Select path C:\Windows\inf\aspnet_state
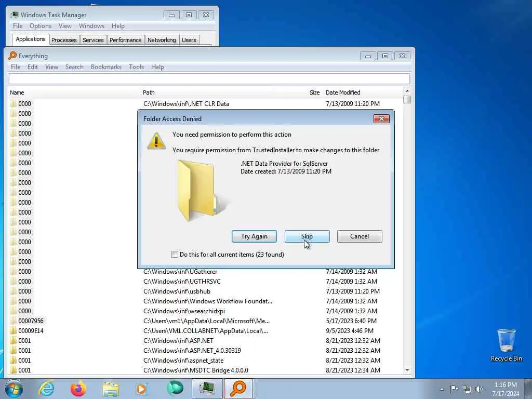This screenshot has width=532, height=399. [183, 361]
